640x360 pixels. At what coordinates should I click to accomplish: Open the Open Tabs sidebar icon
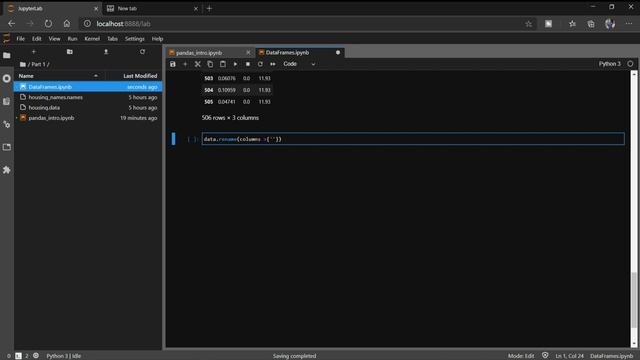[x=7, y=147]
